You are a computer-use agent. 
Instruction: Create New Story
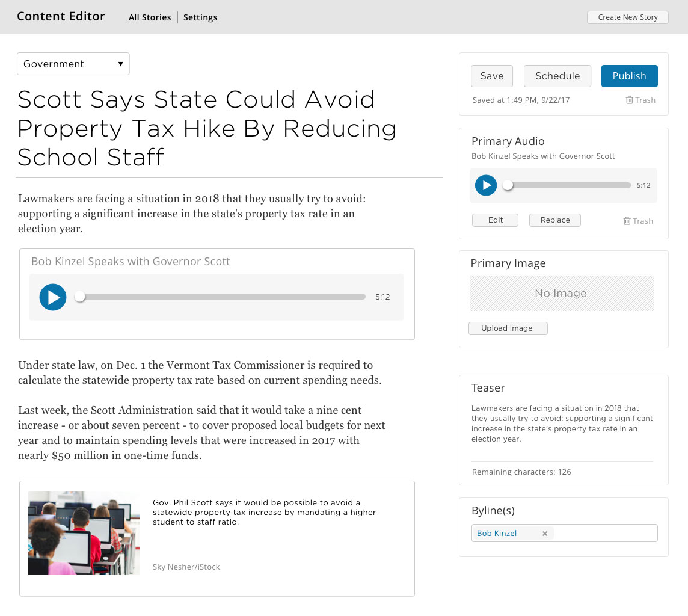(x=628, y=17)
